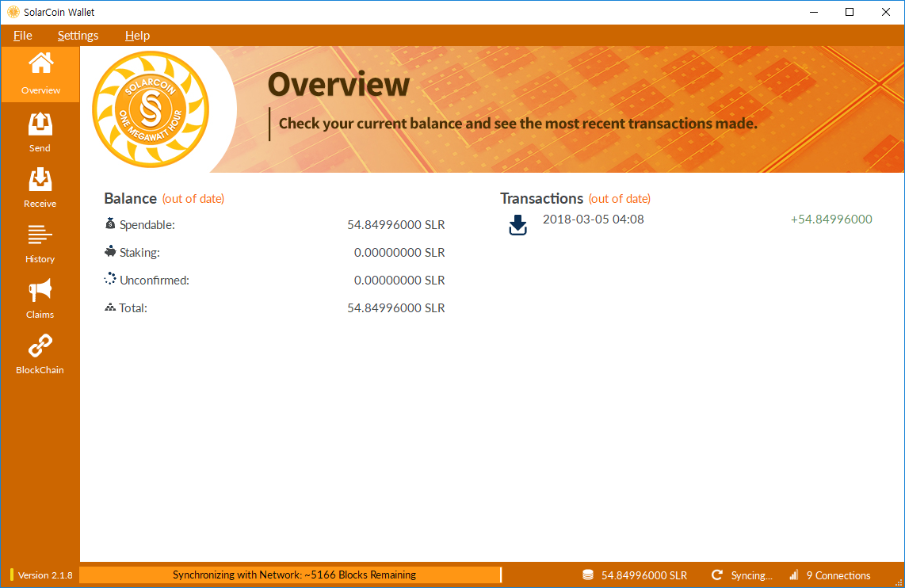
Task: Click the status bar coin stack icon
Action: pos(587,575)
